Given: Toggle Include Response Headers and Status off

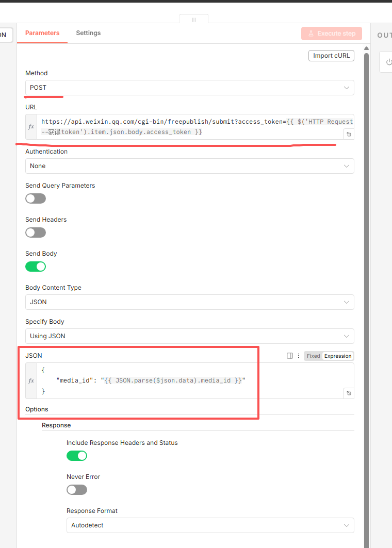Looking at the screenshot, I should click(x=77, y=456).
